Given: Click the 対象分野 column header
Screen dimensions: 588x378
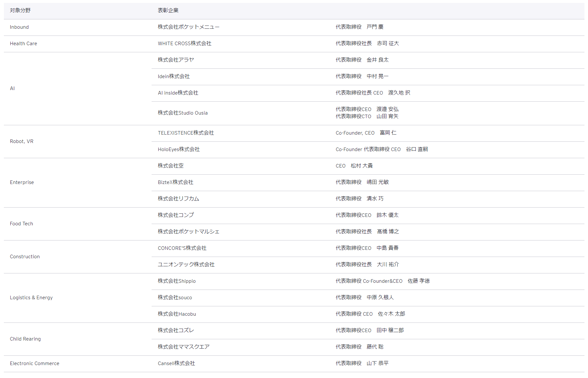Looking at the screenshot, I should pos(20,11).
